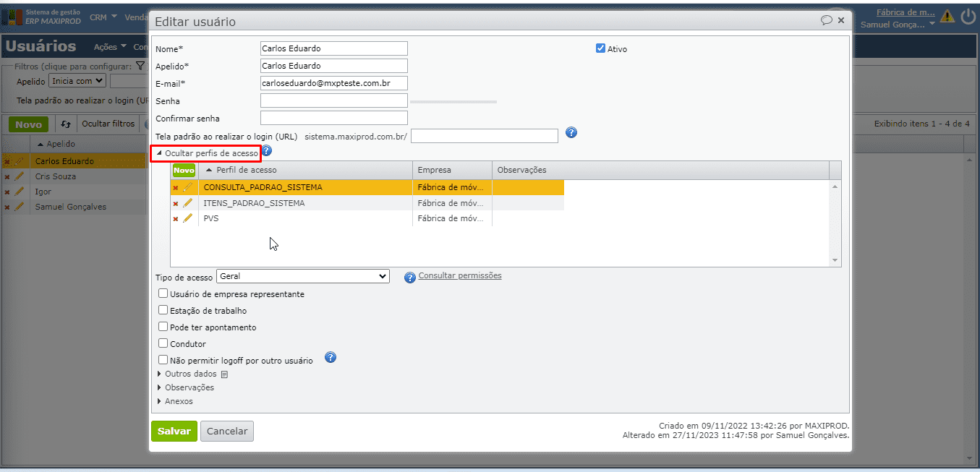Collapse Ocultar perfis de acesso section

pyautogui.click(x=207, y=153)
